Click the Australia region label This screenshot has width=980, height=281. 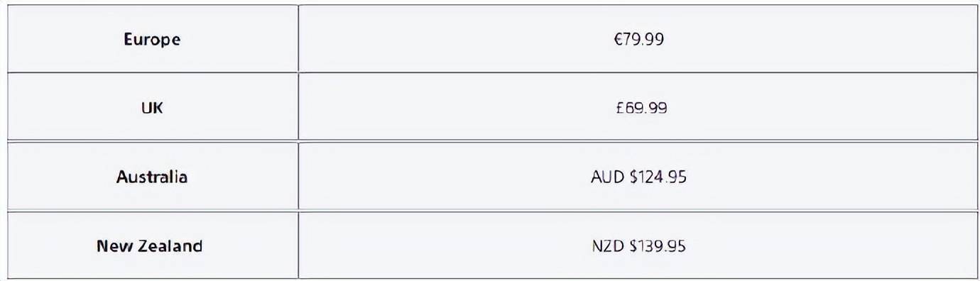click(x=152, y=177)
